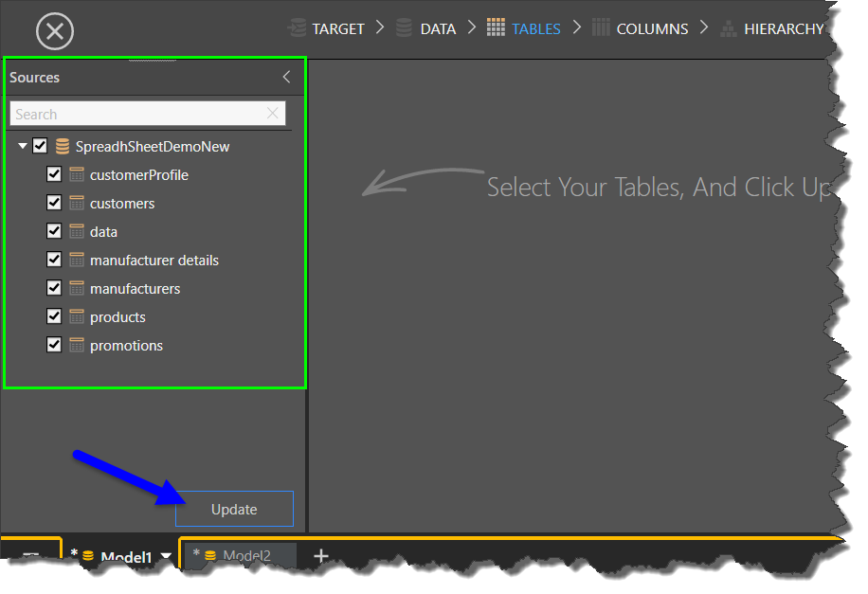Viewport: 868px width, 594px height.
Task: Collapse the SpreadhSheetDemoNew tree node
Action: point(23,147)
